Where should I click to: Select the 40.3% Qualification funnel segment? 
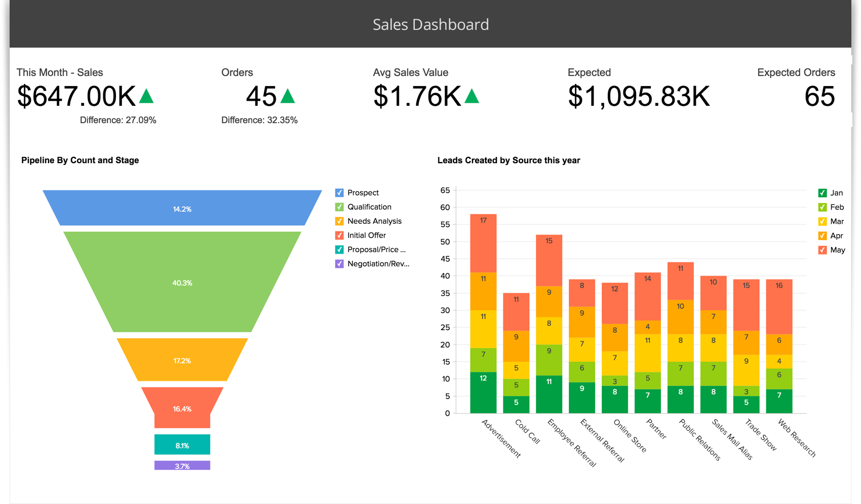pyautogui.click(x=182, y=283)
